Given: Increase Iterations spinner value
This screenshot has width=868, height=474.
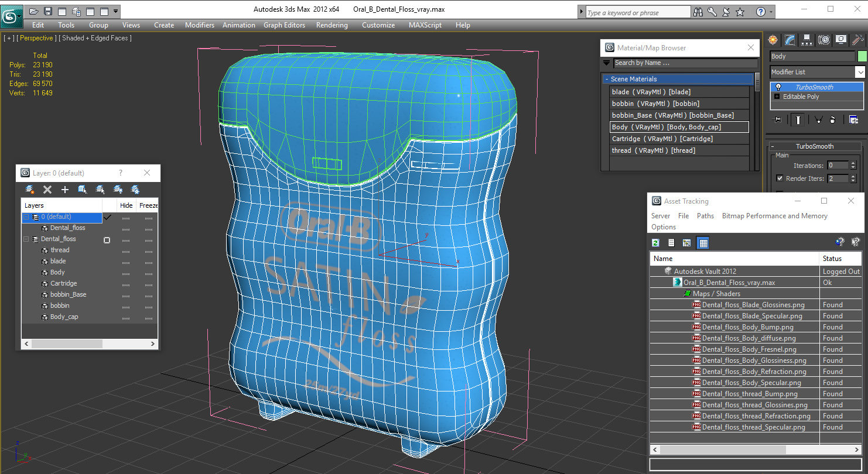Looking at the screenshot, I should pyautogui.click(x=853, y=163).
